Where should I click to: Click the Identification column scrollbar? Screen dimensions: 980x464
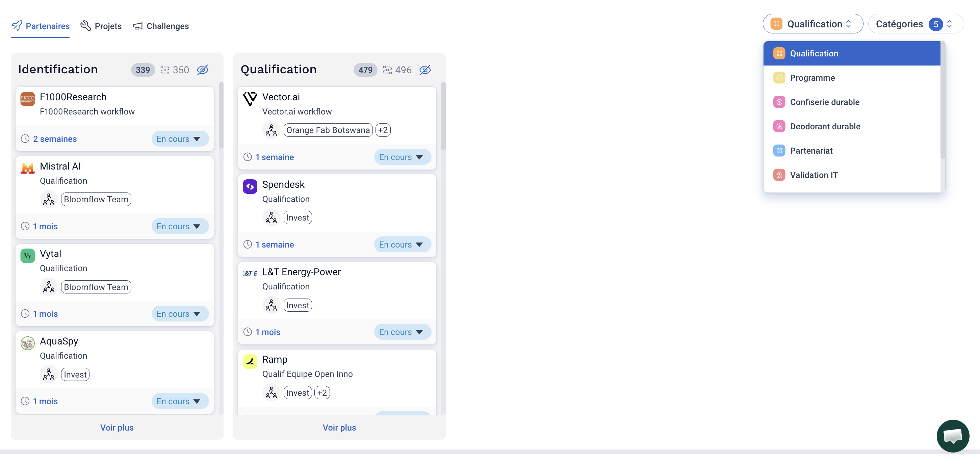[221, 115]
